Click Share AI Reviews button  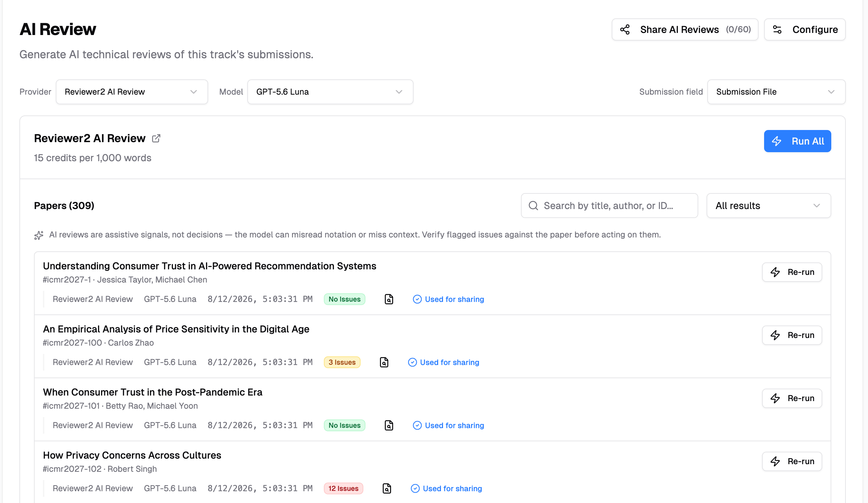coord(685,29)
